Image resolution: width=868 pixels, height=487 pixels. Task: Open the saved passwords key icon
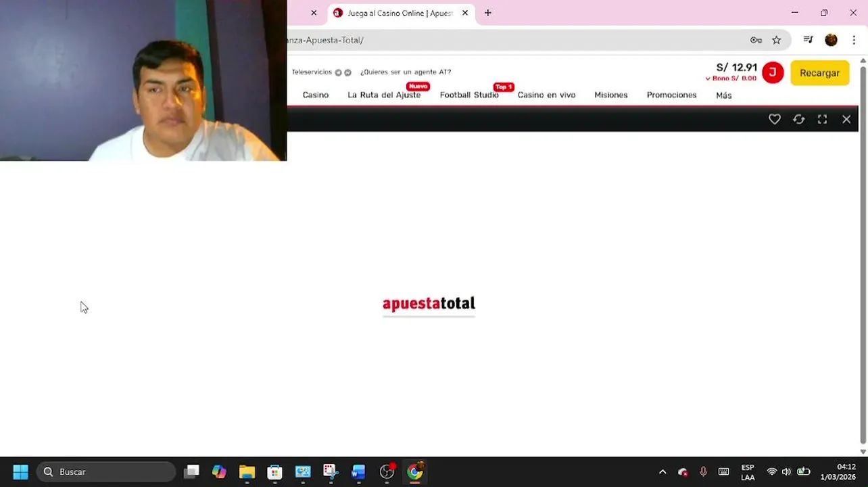pos(756,40)
